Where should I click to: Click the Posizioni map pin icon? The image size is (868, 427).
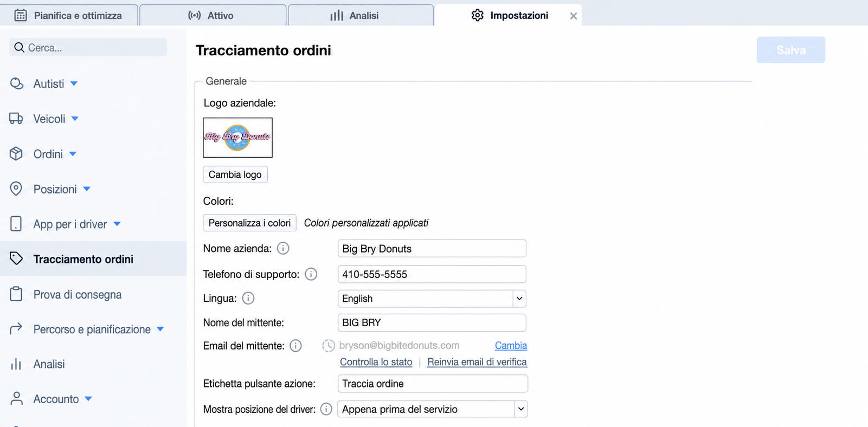(16, 189)
